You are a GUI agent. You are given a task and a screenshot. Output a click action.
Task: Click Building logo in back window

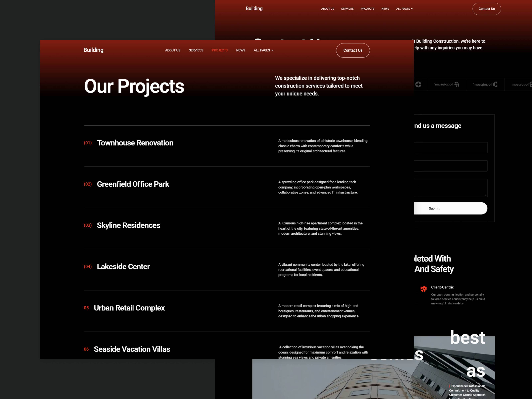254,8
